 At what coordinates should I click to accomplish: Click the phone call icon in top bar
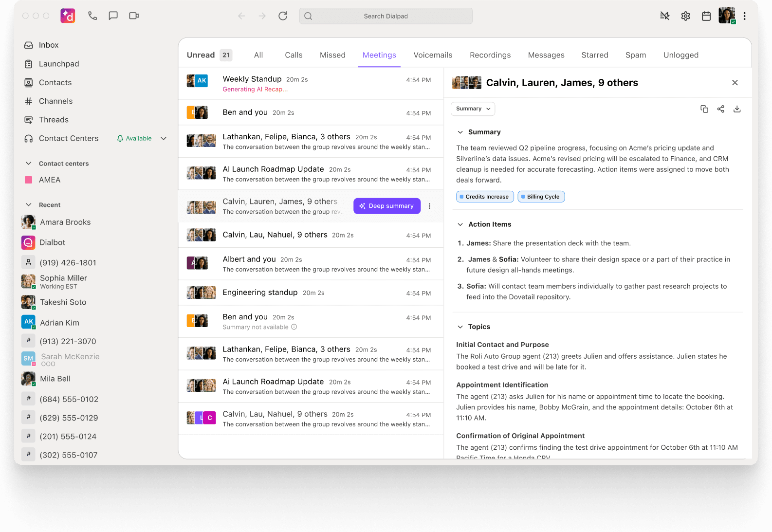coord(92,16)
